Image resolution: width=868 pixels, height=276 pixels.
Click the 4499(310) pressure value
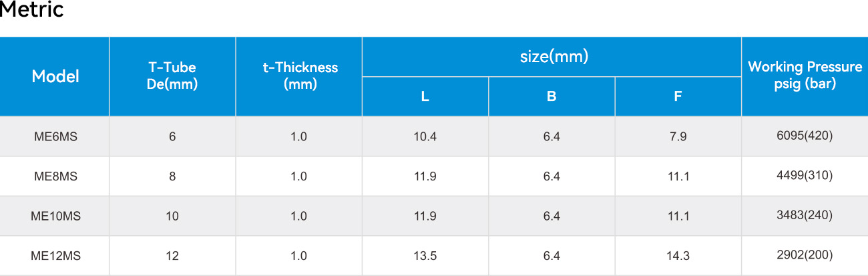coord(805,175)
